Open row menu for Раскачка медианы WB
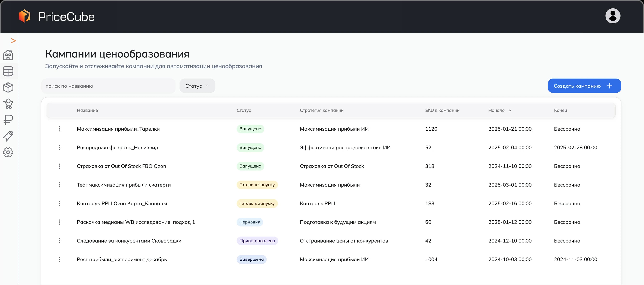644x285 pixels. pyautogui.click(x=60, y=222)
